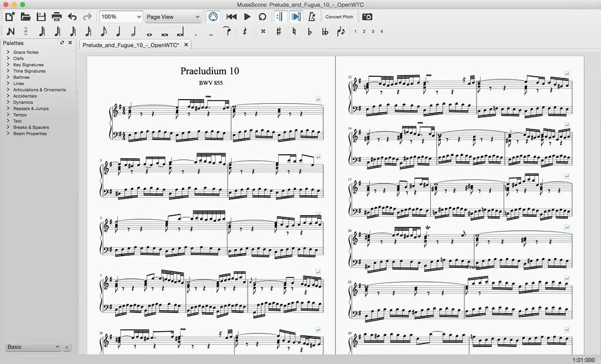Select the whole note duration
The height and width of the screenshot is (364, 601).
[150, 34]
